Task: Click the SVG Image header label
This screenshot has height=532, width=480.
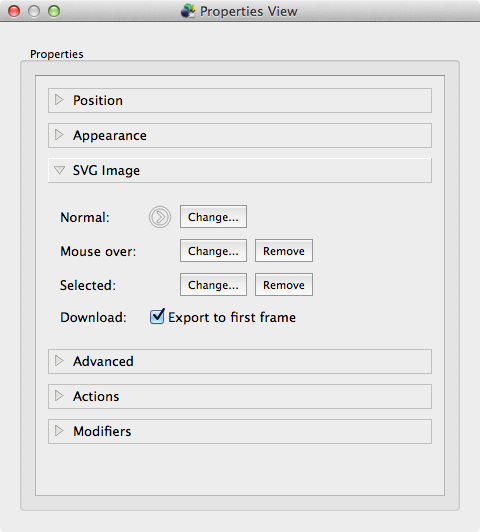Action: tap(106, 170)
